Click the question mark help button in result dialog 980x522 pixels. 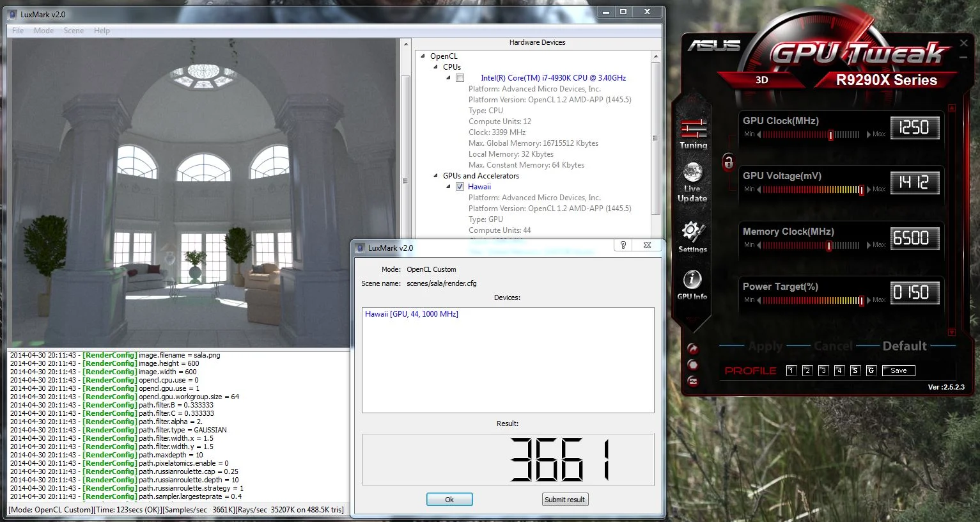tap(623, 245)
